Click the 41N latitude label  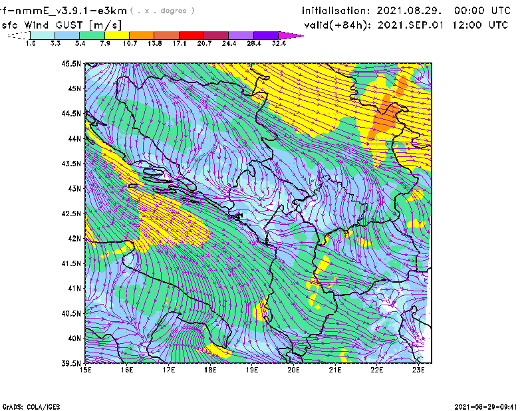(x=74, y=289)
